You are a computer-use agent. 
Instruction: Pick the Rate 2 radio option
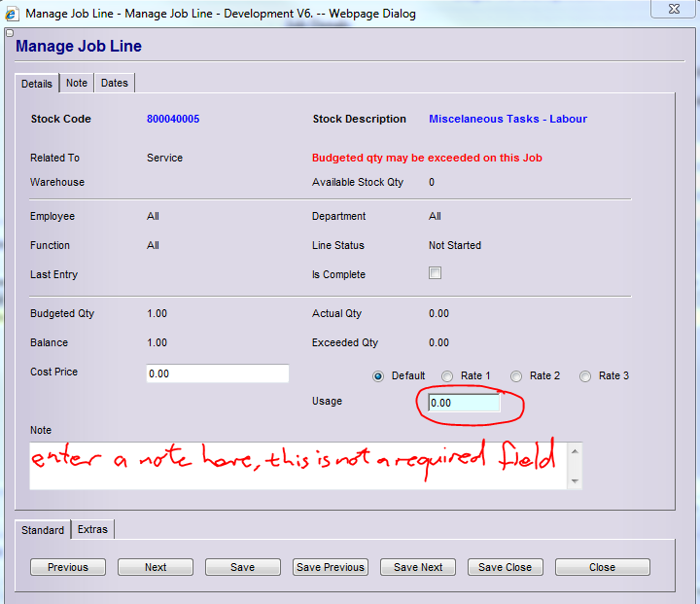click(516, 376)
